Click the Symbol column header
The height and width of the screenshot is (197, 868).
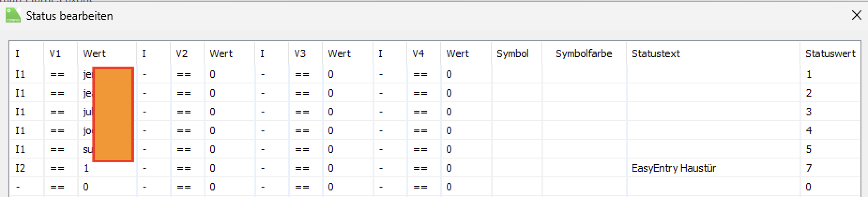tap(512, 54)
